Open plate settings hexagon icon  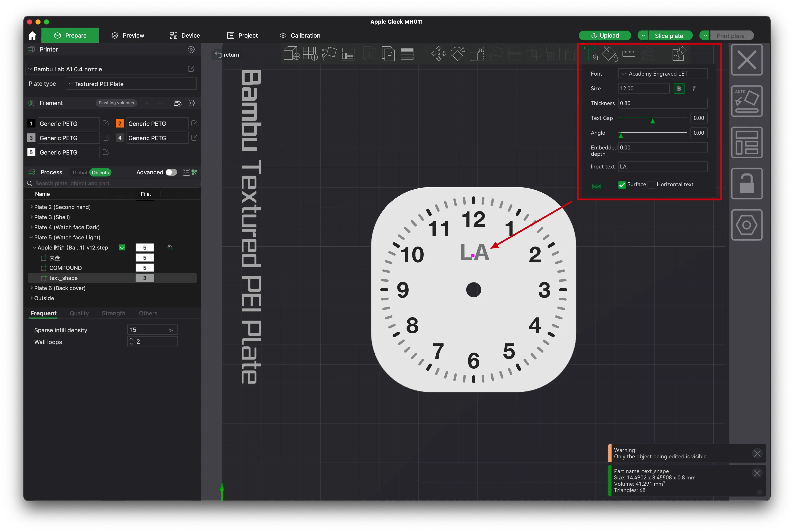(x=746, y=225)
